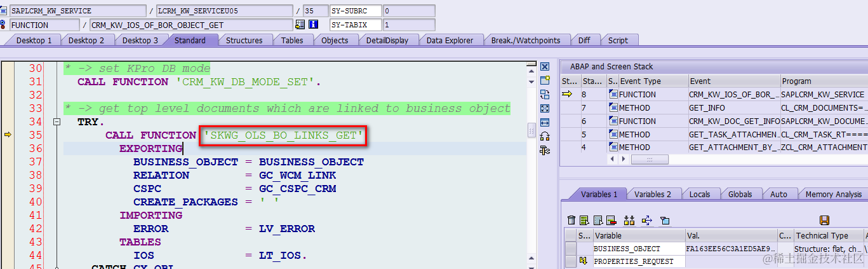Switch to the Locals tab
Viewport: 868px width, 269px height.
point(699,194)
